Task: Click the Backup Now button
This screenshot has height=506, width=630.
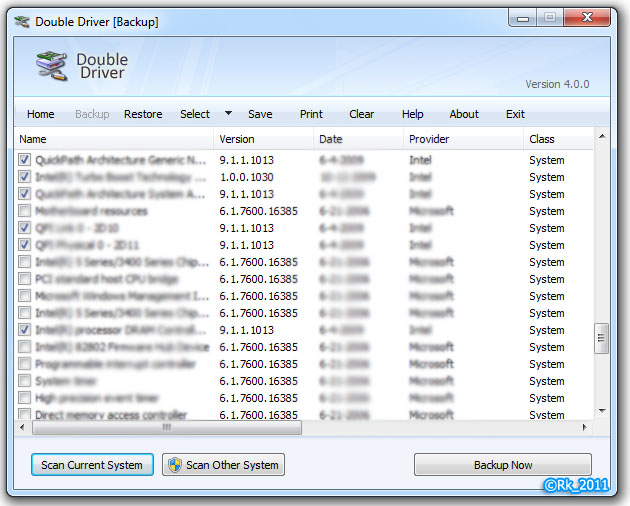Action: click(x=503, y=465)
